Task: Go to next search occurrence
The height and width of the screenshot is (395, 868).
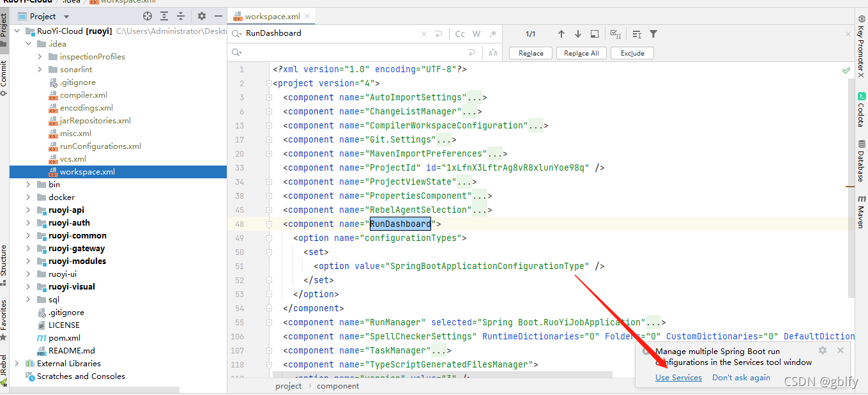Action: click(x=578, y=34)
